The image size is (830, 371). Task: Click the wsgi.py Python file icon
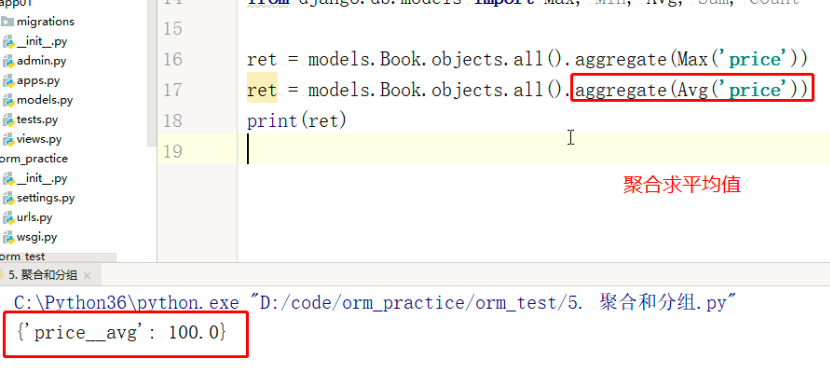[x=8, y=237]
